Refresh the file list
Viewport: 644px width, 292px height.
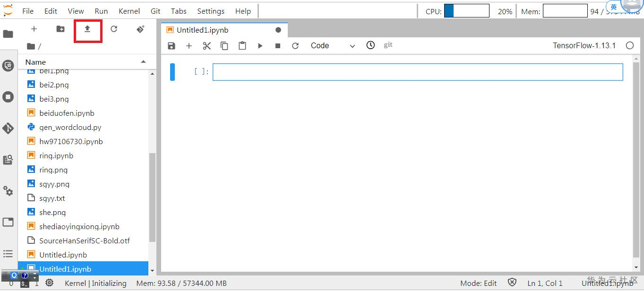[114, 29]
